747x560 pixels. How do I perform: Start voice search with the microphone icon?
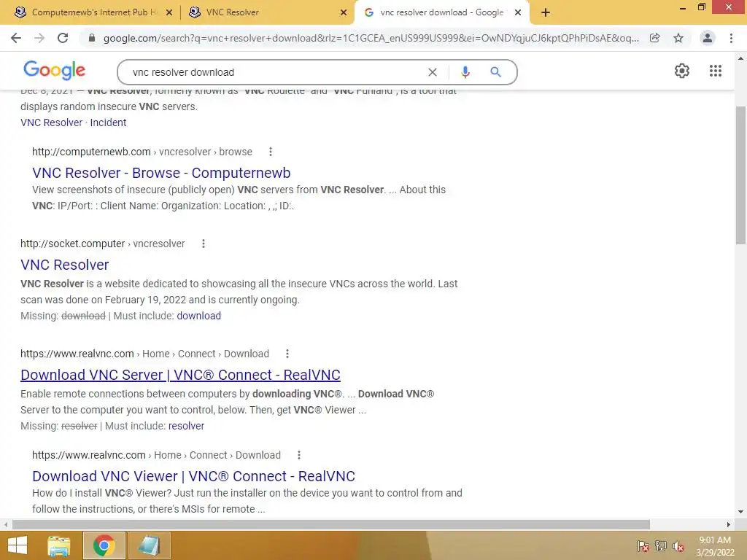[465, 72]
